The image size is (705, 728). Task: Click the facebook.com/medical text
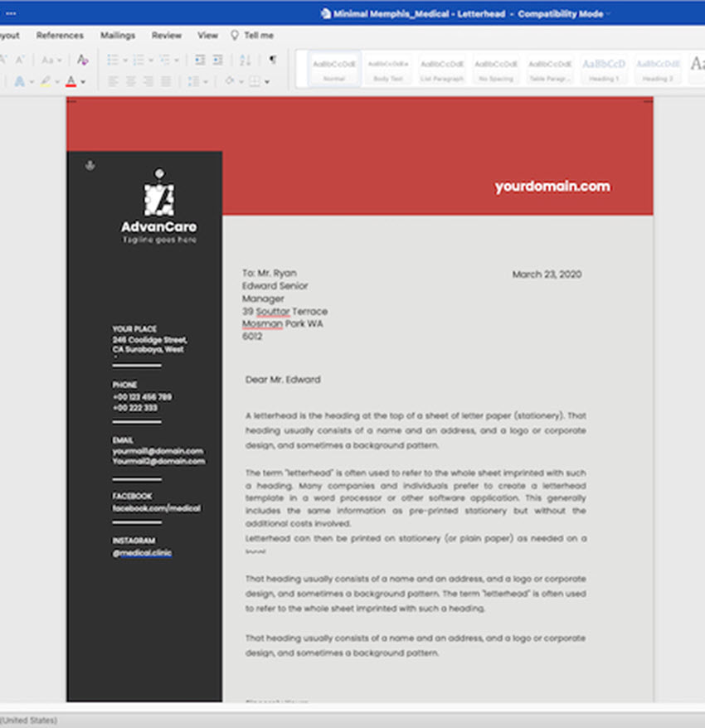coord(157,508)
